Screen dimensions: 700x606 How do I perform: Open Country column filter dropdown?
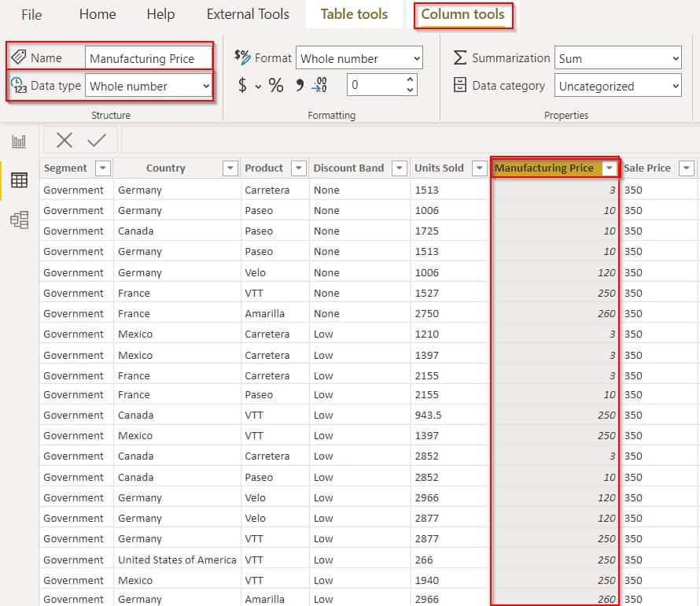coord(230,168)
